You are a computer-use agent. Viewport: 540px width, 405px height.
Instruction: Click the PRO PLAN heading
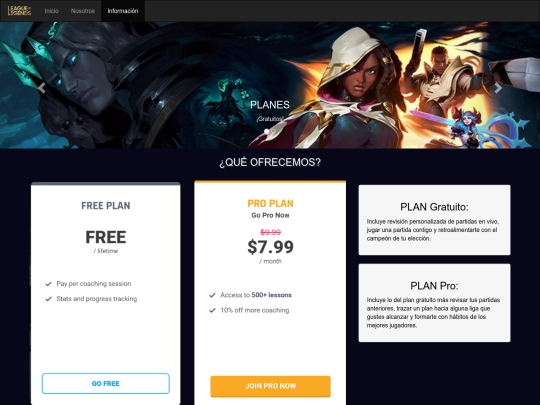coord(270,204)
